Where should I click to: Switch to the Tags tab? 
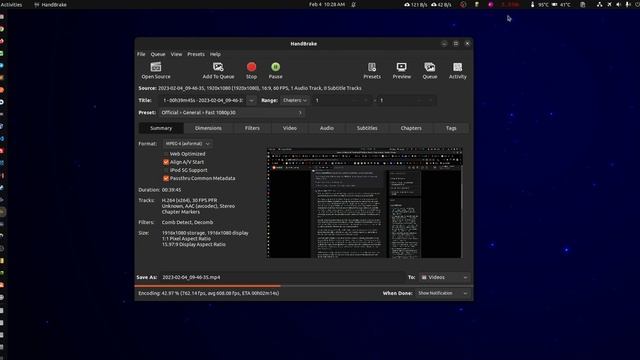pos(451,128)
